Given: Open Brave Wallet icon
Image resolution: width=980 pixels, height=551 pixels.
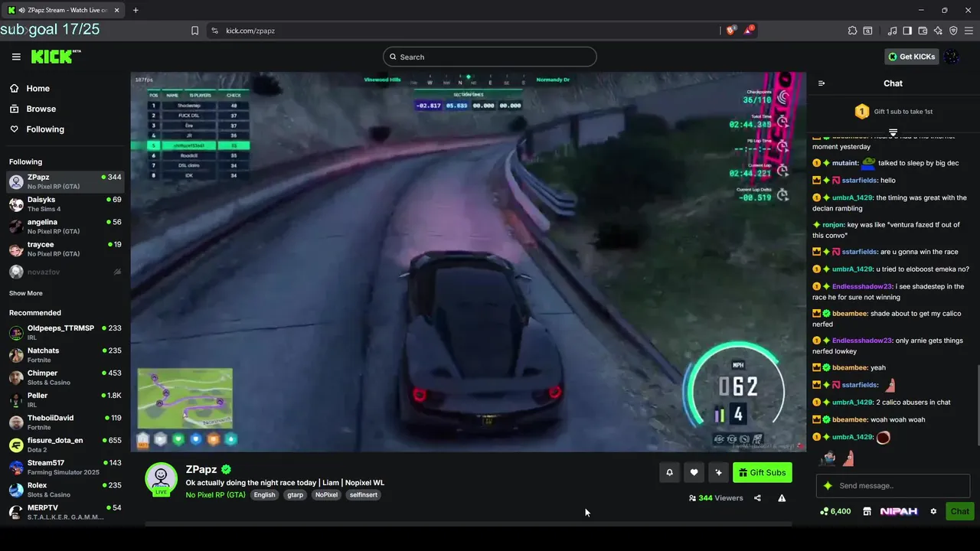Looking at the screenshot, I should [x=923, y=31].
